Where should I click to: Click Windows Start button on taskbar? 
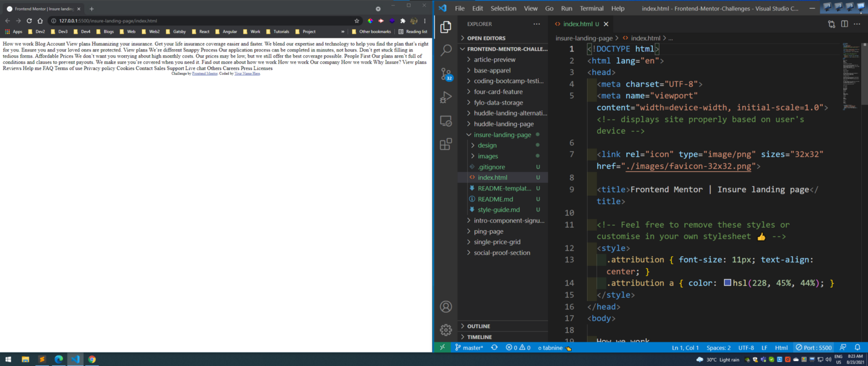(9, 359)
